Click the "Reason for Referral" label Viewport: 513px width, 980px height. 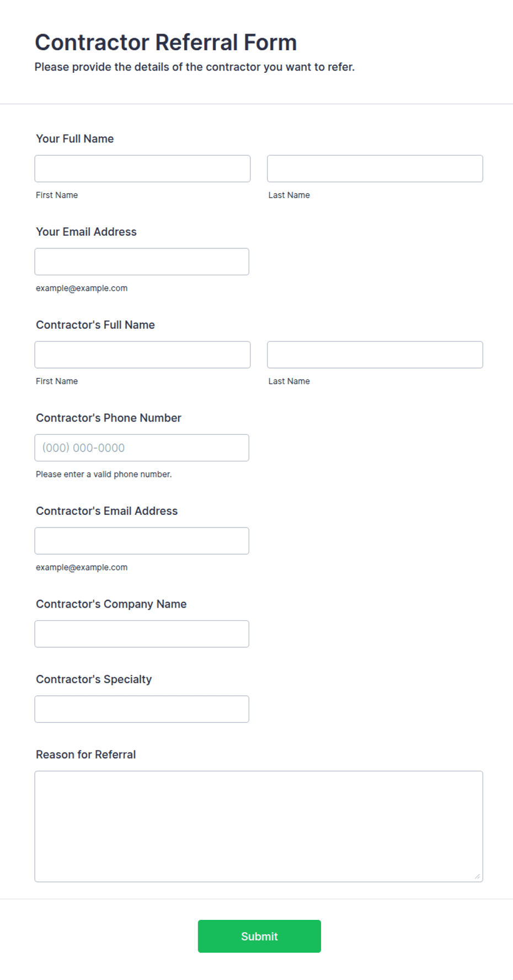[86, 754]
